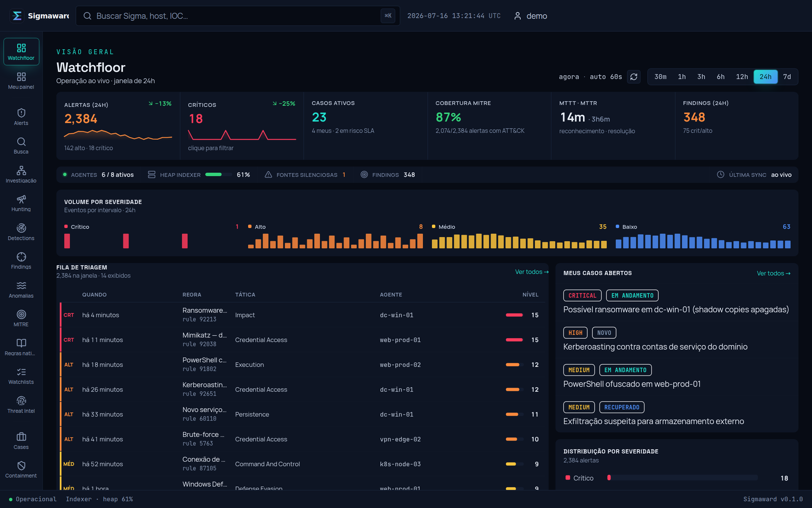Click the Sigmaward logo
This screenshot has width=812, height=508.
40,16
